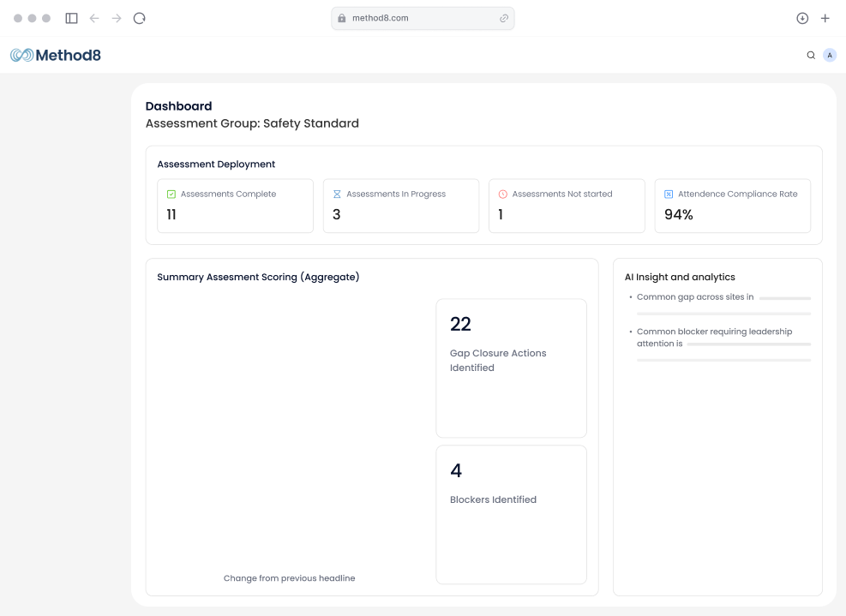
Task: Click the Gap Closure Actions Identified label
Action: [498, 361]
